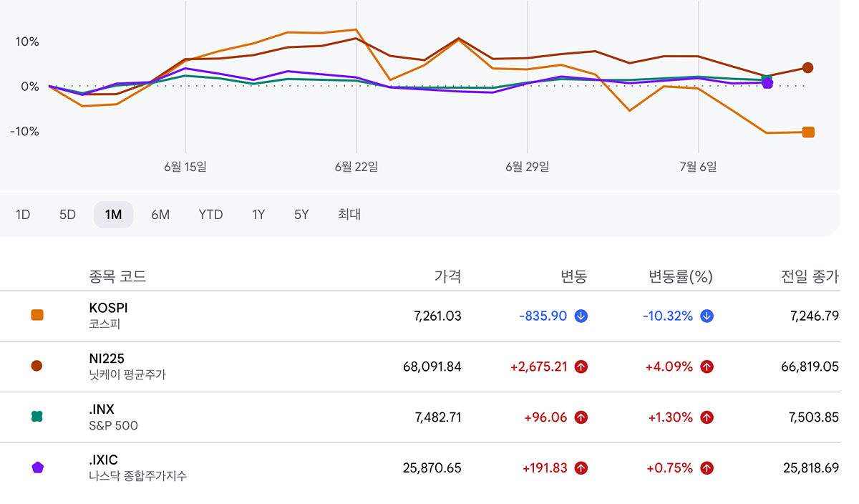
Task: Click the 6월 29일 date axis label
Action: (528, 167)
